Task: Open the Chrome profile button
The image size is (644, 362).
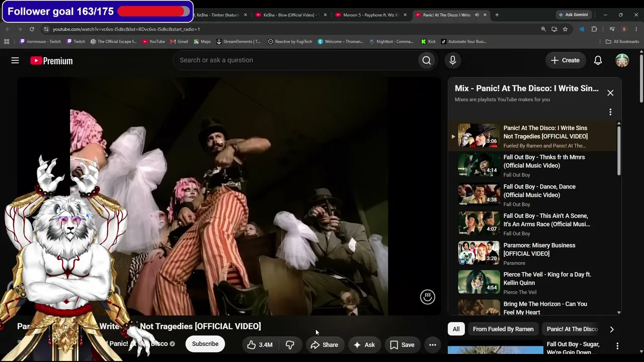Action: [624, 29]
